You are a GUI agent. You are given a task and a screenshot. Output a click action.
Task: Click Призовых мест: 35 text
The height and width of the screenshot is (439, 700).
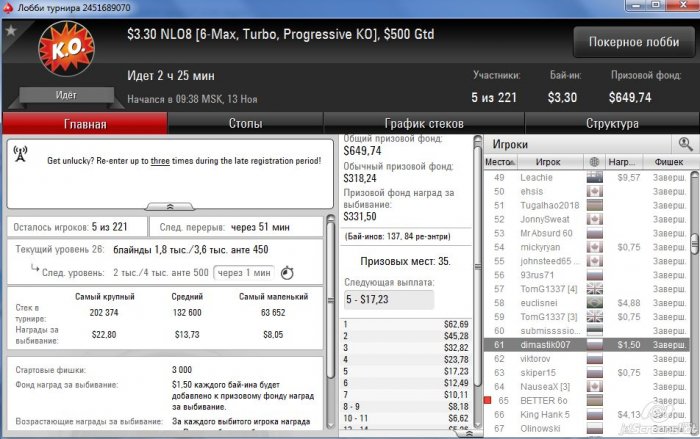point(405,261)
